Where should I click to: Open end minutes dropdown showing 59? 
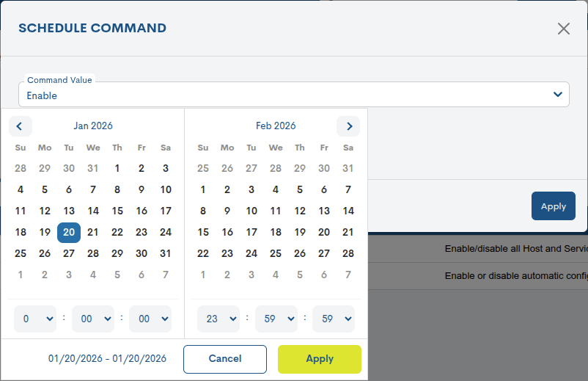tap(276, 319)
